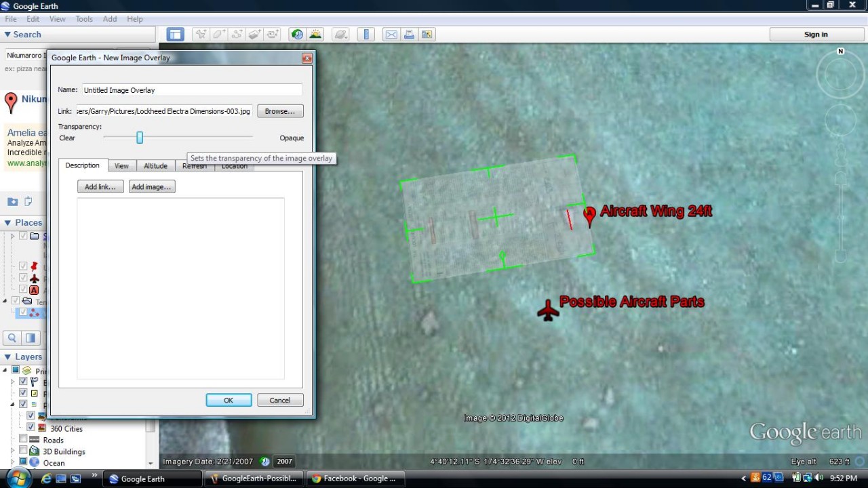Click the add folder icon below search
This screenshot has height=488, width=868.
coord(12,201)
